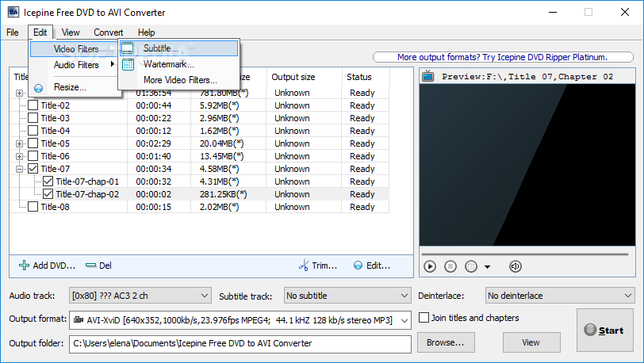Play the preview video
The height and width of the screenshot is (363, 644).
(430, 266)
